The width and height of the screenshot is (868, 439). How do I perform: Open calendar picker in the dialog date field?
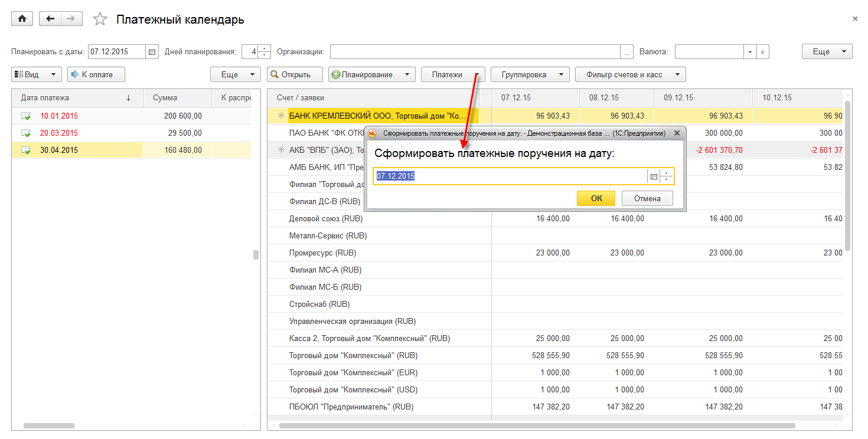[x=653, y=176]
